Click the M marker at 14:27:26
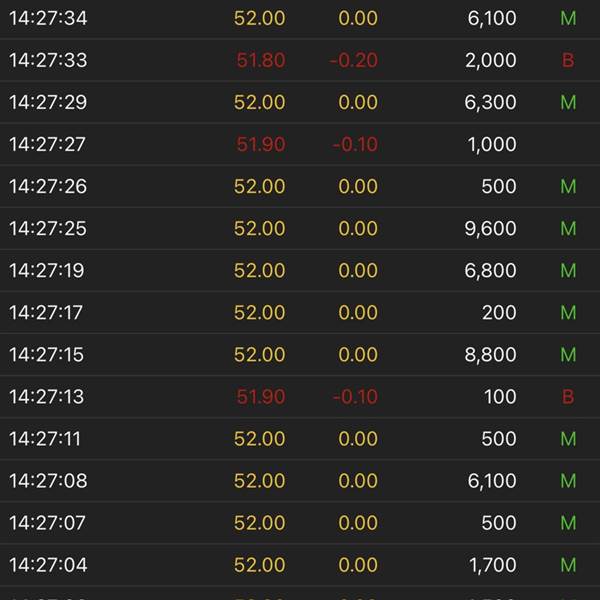 click(568, 186)
